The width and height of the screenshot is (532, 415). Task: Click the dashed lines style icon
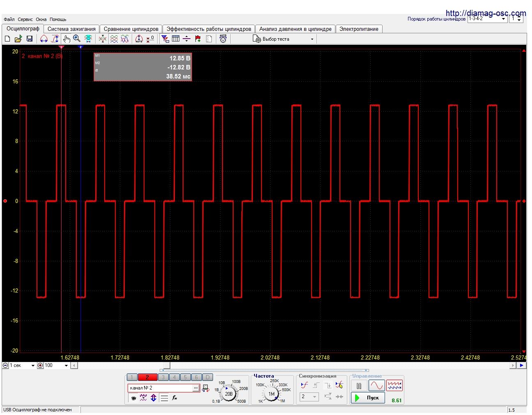[x=164, y=398]
